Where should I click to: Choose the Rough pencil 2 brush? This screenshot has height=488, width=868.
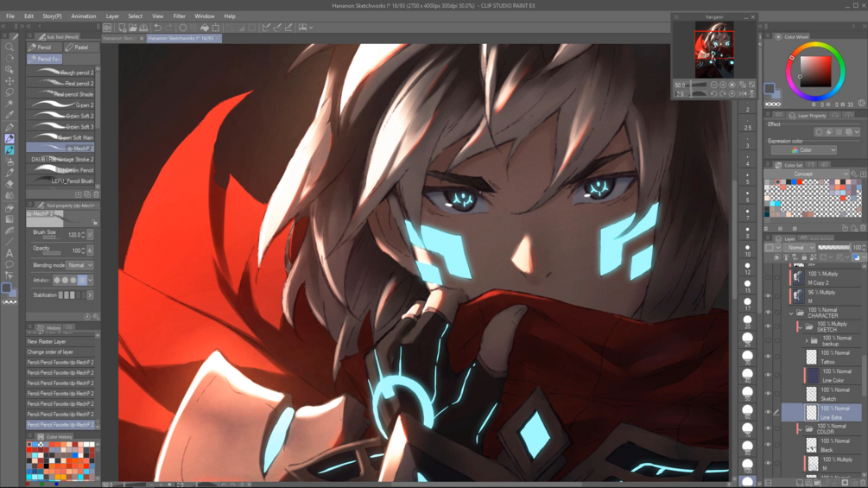pos(60,73)
